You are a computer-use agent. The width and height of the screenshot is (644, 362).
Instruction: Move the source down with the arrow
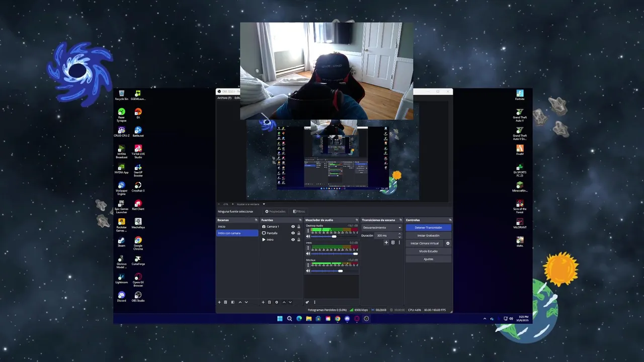(x=290, y=302)
